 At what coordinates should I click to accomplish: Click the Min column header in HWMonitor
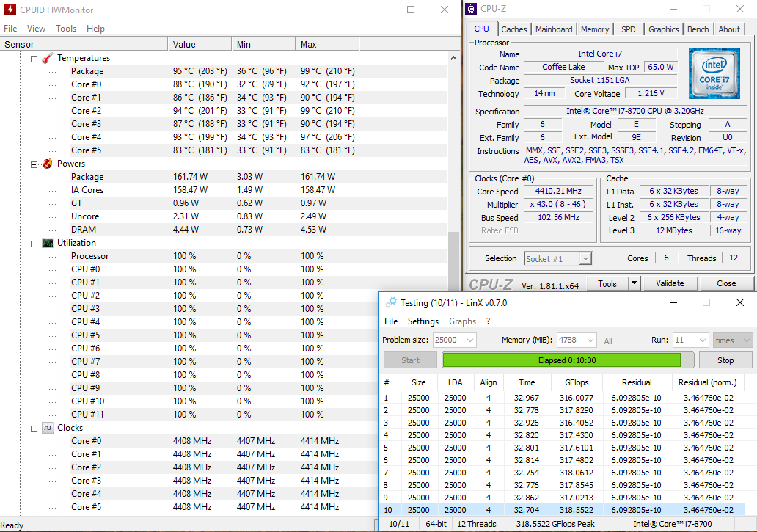263,45
